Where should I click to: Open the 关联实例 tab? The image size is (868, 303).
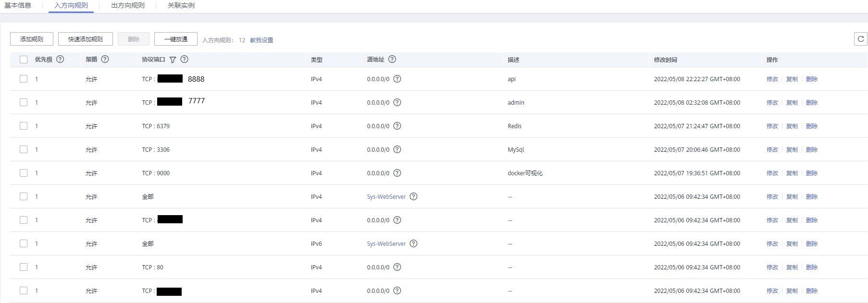(181, 5)
